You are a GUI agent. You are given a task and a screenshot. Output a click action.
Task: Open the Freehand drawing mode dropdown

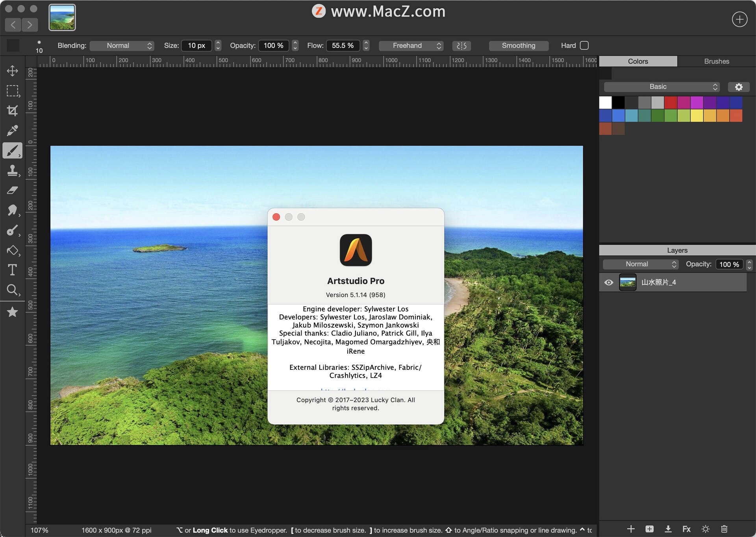[x=411, y=46]
